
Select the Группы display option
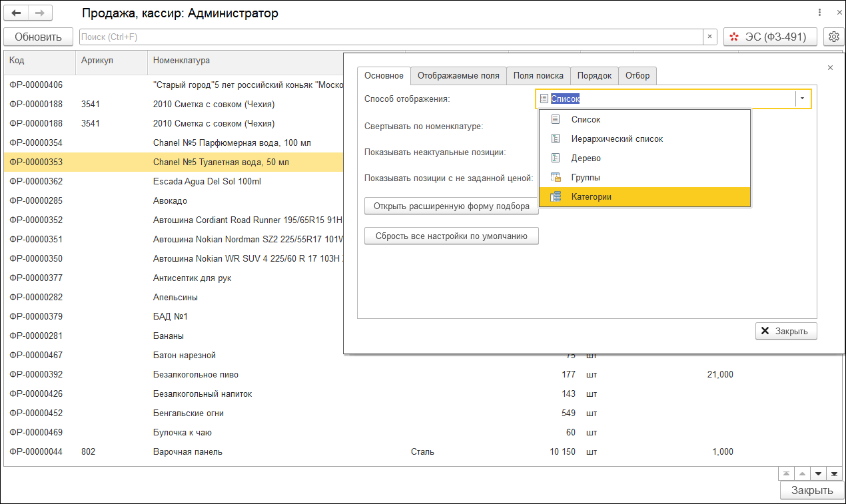(586, 178)
